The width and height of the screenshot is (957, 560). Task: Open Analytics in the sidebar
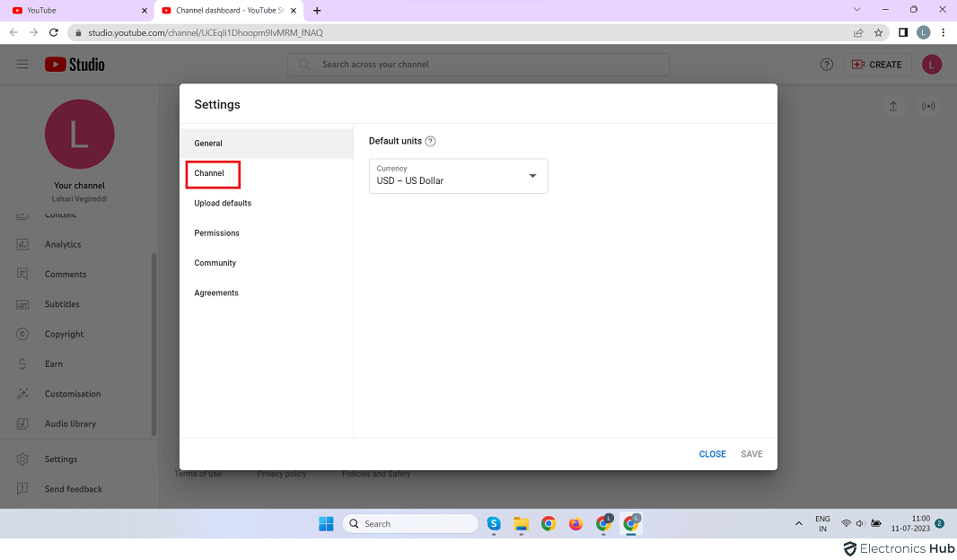[x=63, y=244]
